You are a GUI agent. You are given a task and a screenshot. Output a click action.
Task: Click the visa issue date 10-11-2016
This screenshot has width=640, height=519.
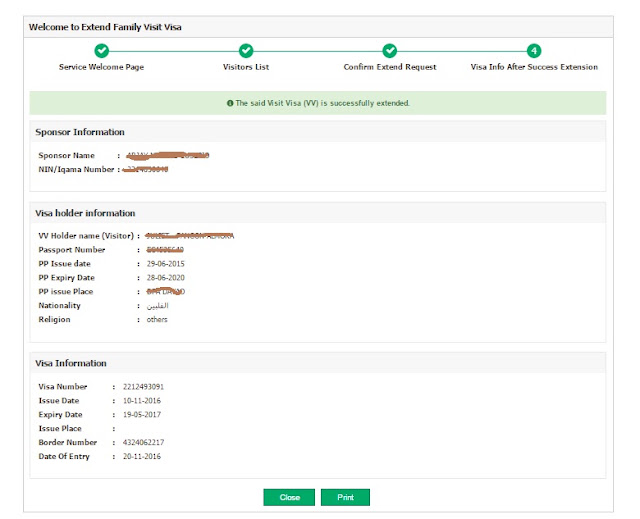click(x=142, y=401)
